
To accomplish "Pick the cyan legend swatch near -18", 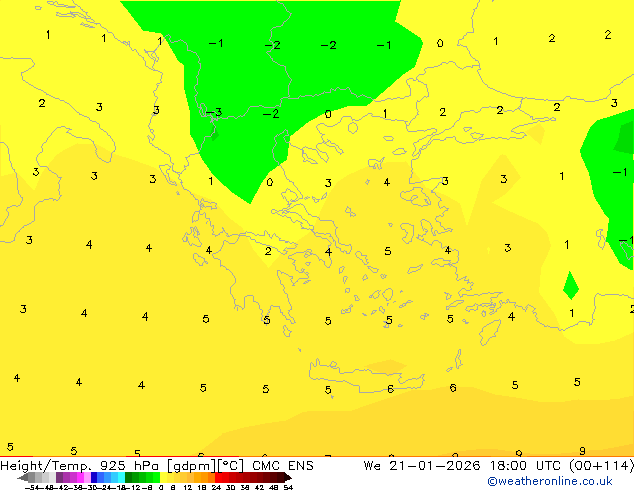I will [x=121, y=477].
